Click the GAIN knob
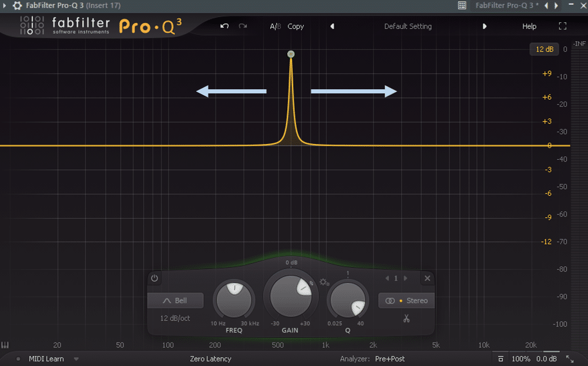 pos(290,296)
